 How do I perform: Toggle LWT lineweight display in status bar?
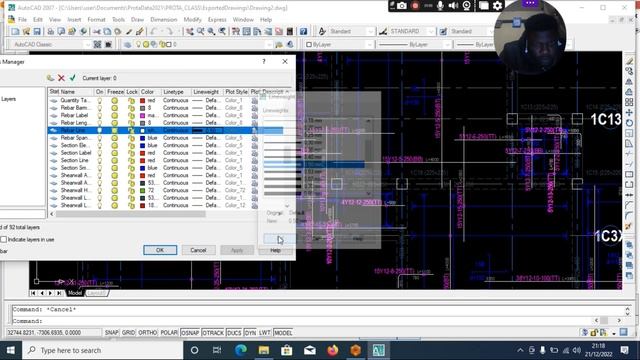pos(264,333)
